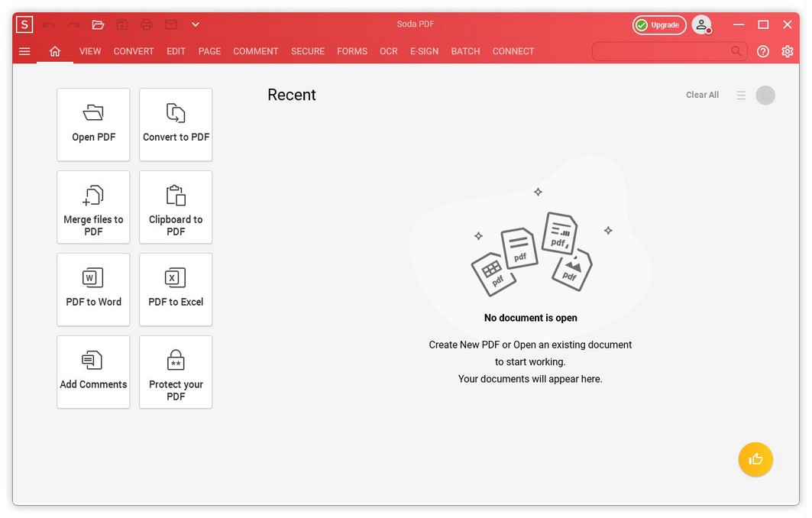Switch Recent to grid view icon
The width and height of the screenshot is (812, 518).
point(765,96)
